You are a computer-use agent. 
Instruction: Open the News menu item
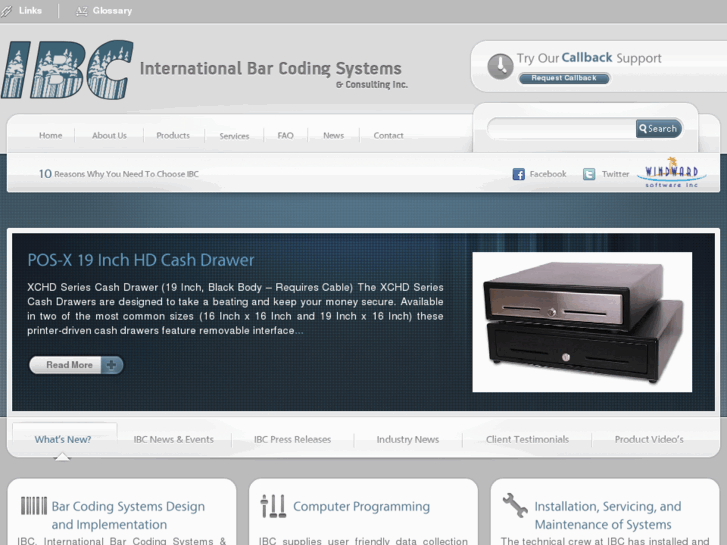(x=333, y=135)
